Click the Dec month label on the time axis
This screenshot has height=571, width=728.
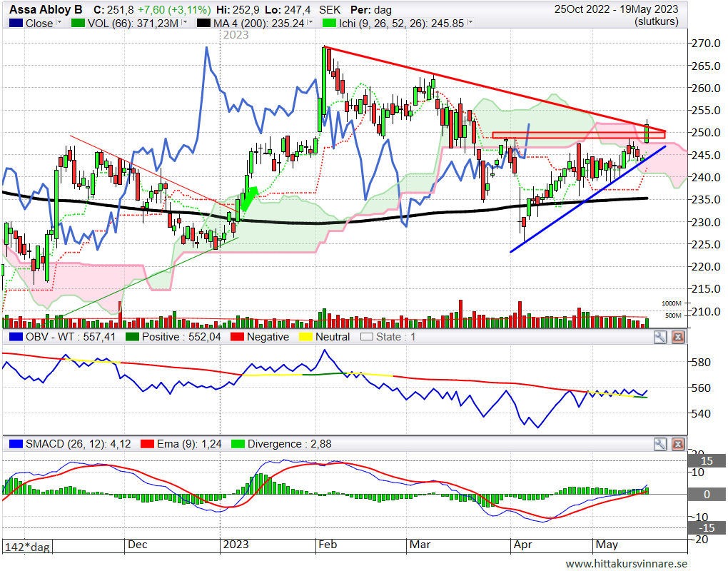tap(138, 545)
